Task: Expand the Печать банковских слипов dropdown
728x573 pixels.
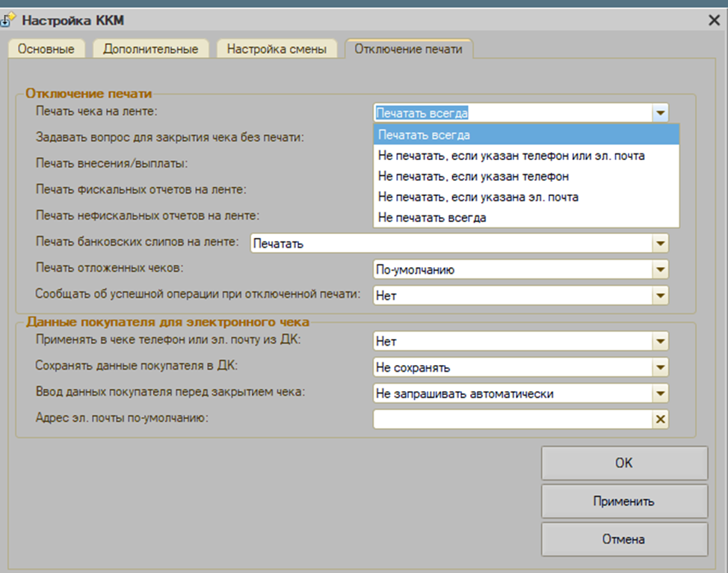Action: [x=660, y=244]
